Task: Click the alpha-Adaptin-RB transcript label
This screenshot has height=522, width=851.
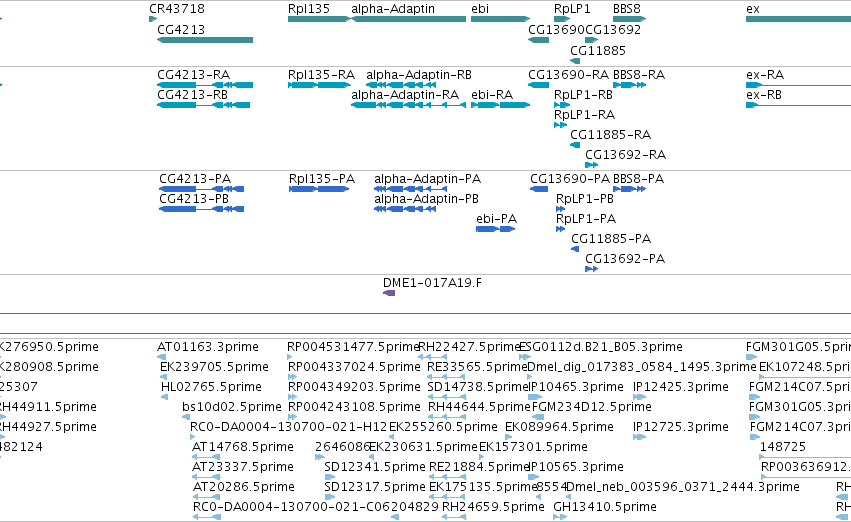Action: [419, 74]
